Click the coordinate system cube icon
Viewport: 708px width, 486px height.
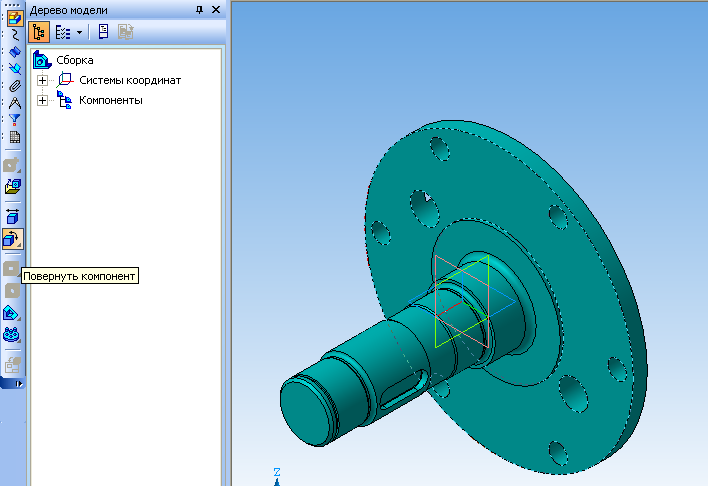(65, 80)
